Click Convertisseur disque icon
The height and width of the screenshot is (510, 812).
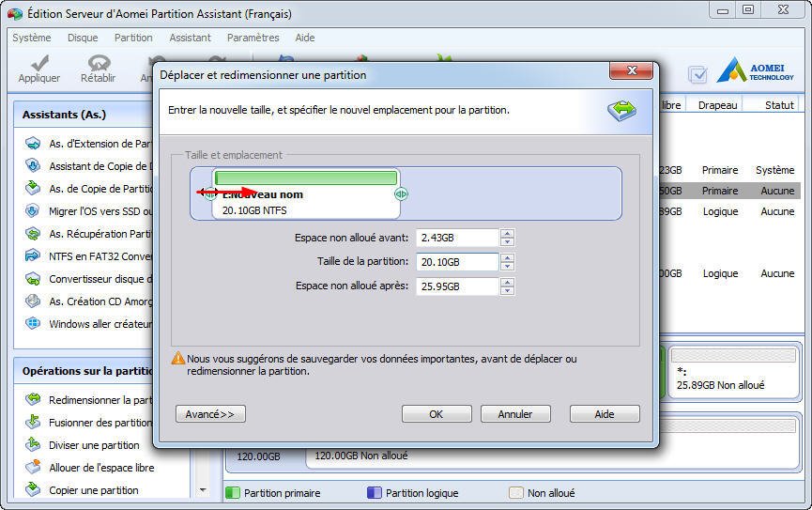(33, 279)
